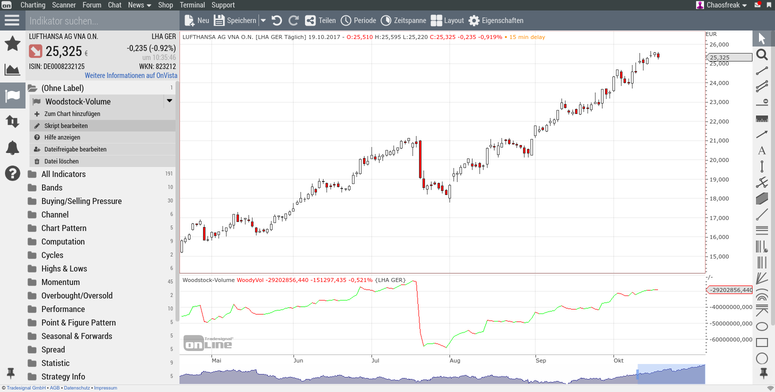
Task: Select the arcs drawing tool
Action: click(x=762, y=295)
